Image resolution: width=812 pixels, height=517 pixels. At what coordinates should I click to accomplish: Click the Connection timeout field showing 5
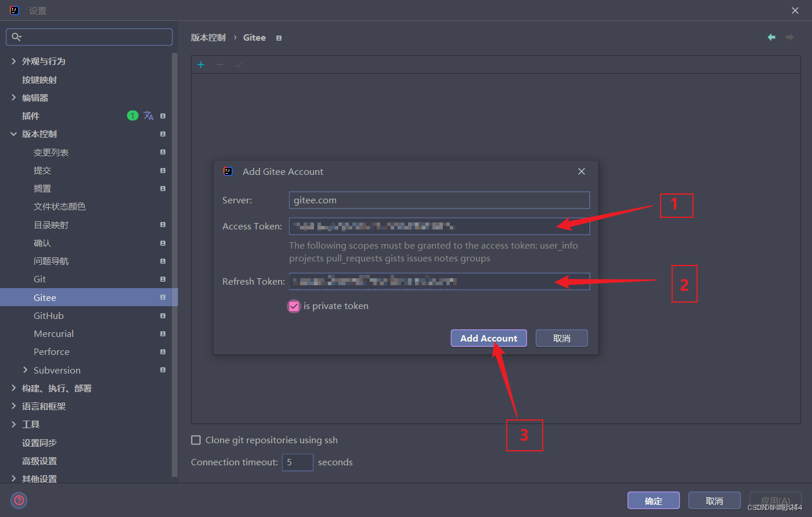(298, 462)
